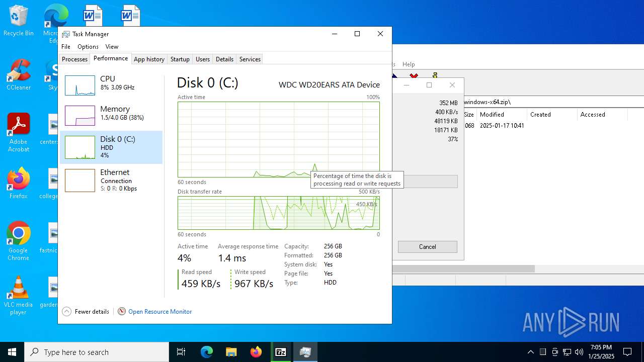Viewport: 644px width, 362px height.
Task: Open Edge from the taskbar
Action: [x=207, y=352]
